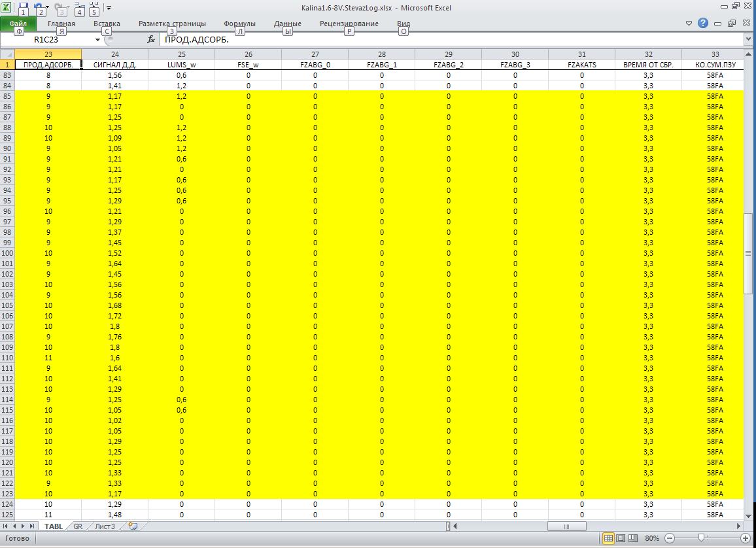Click the 80% zoom level button
The height and width of the screenshot is (548, 756).
(652, 538)
